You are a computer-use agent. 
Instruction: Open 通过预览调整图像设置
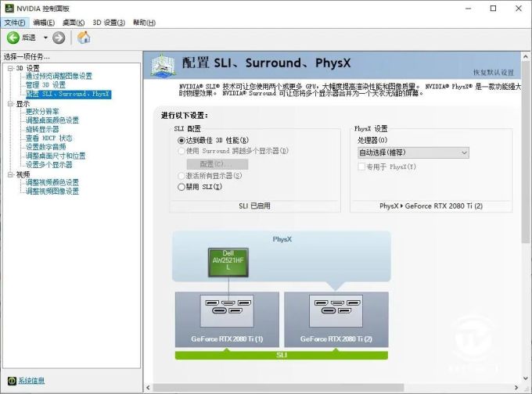coord(59,76)
